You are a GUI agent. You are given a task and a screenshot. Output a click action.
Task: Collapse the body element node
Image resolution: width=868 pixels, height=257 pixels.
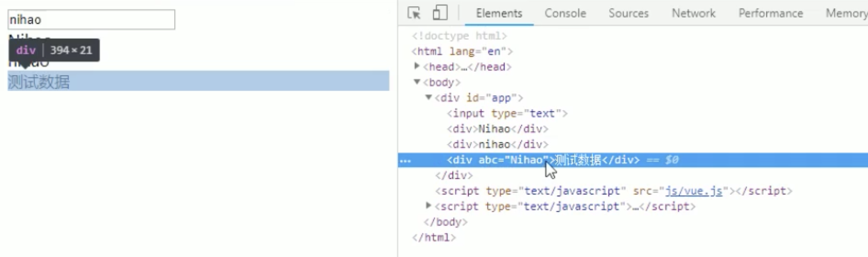tap(417, 82)
